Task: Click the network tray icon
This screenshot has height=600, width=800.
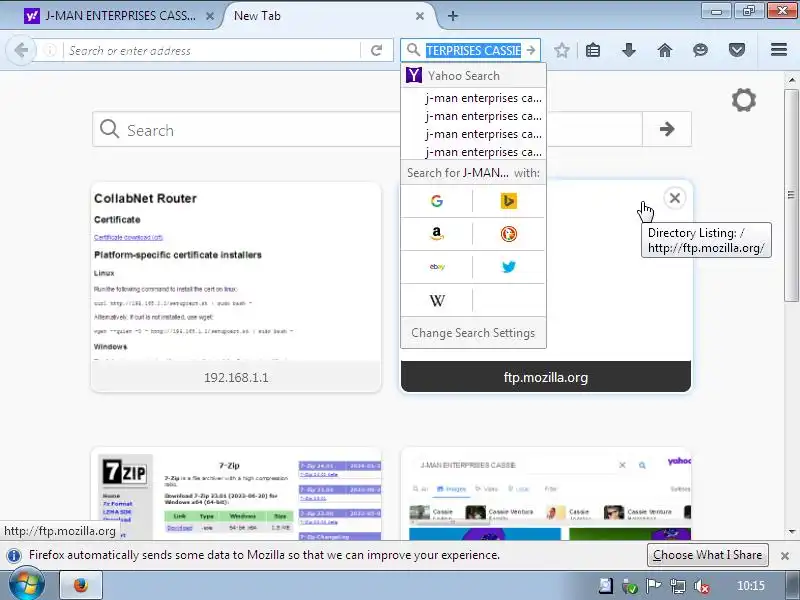Action: point(678,586)
